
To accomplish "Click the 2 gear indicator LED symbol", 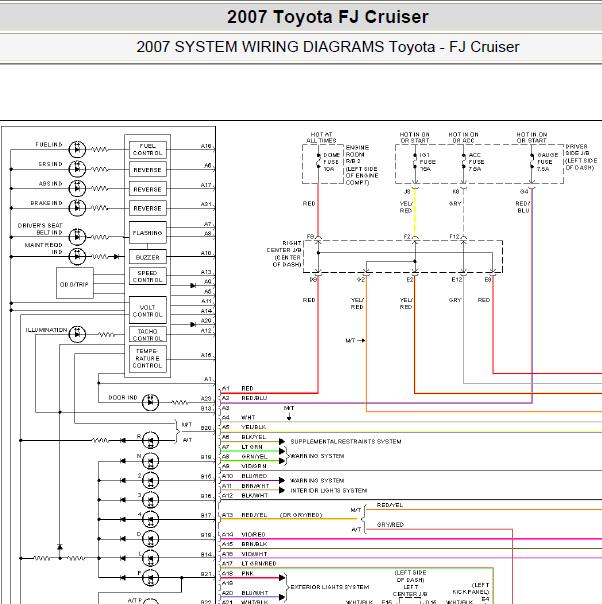I will pyautogui.click(x=150, y=480).
